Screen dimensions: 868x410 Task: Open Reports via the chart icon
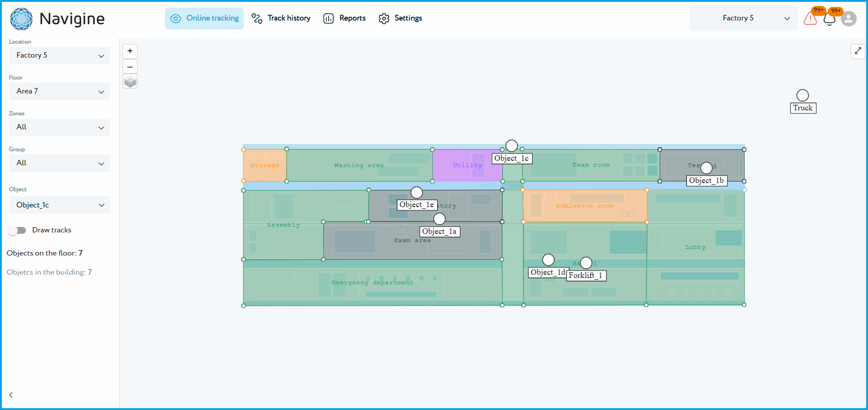click(329, 18)
